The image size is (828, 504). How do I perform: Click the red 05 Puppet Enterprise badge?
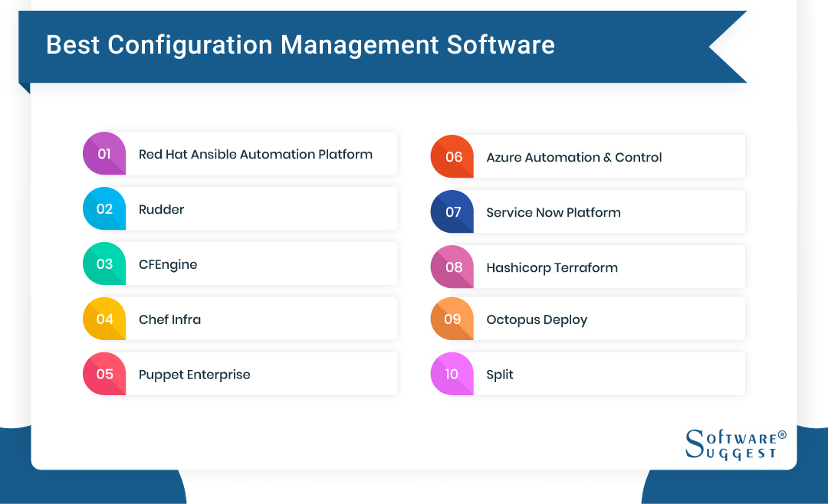coord(103,374)
